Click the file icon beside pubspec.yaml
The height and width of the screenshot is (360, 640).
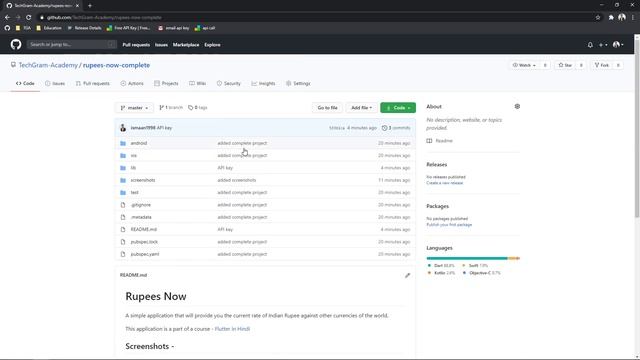click(123, 254)
